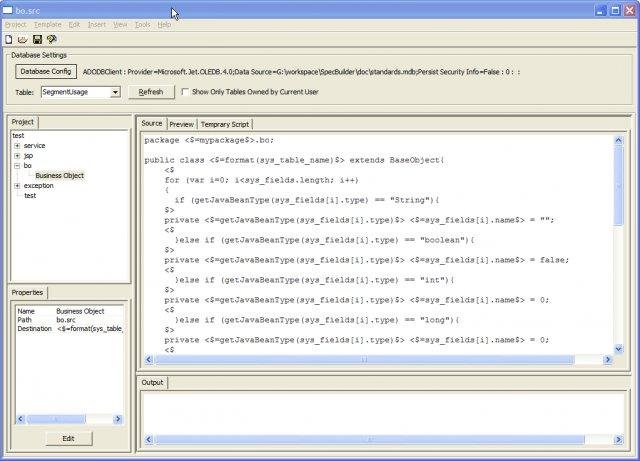Viewport: 640px width, 461px height.
Task: Expand the jsp tree node
Action: click(17, 156)
